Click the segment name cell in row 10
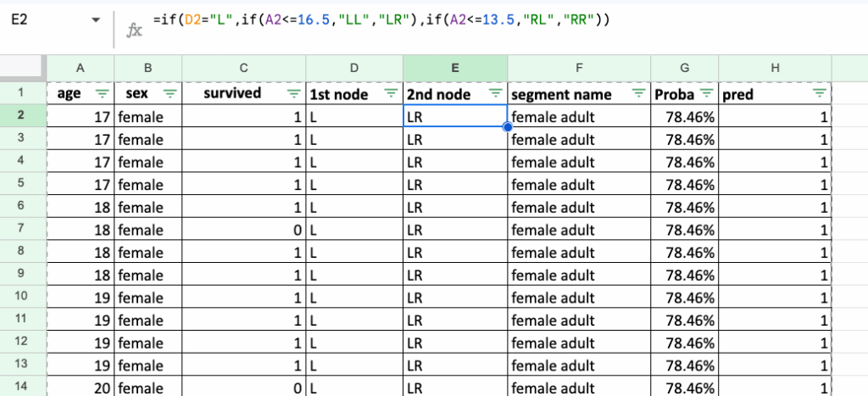Image resolution: width=868 pixels, height=396 pixels. (579, 298)
